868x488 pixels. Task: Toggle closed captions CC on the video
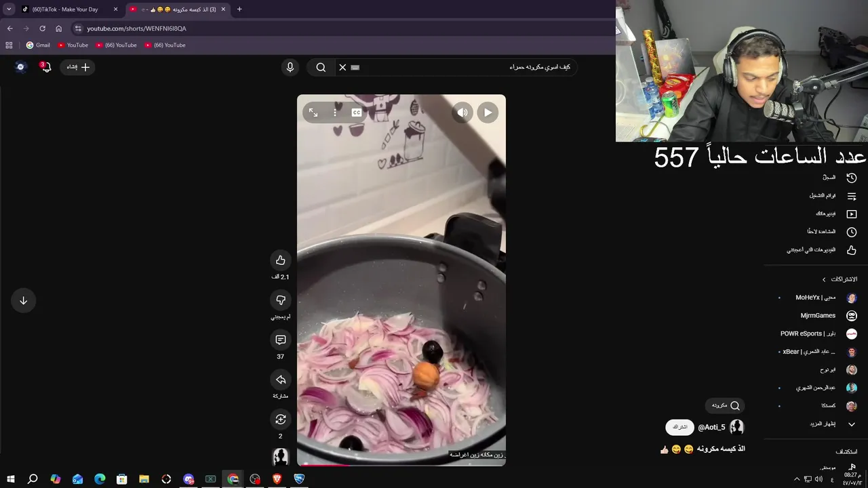[x=357, y=113]
